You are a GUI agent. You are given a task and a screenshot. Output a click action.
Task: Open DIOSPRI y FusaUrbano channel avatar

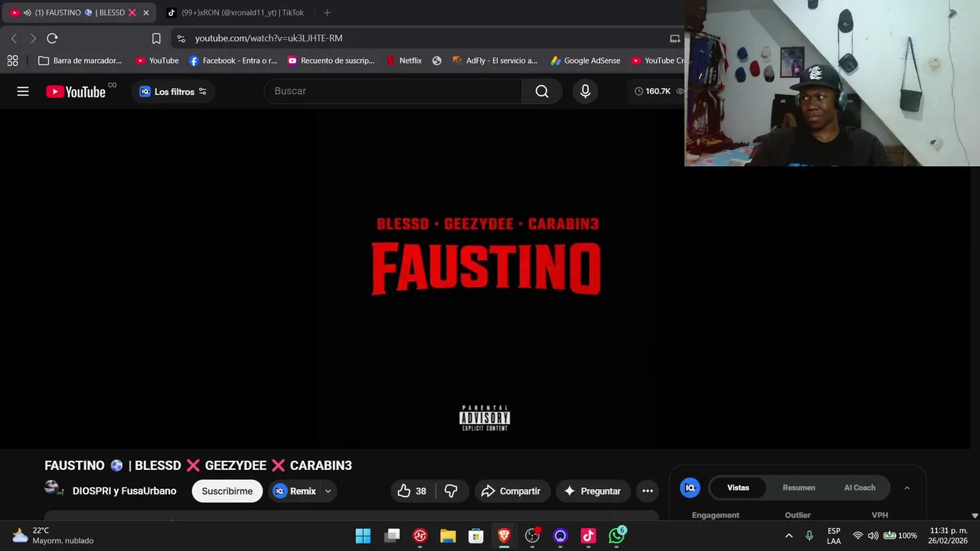pyautogui.click(x=54, y=490)
